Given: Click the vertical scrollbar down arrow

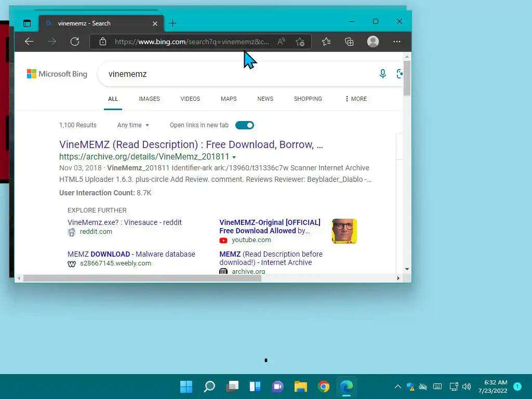Looking at the screenshot, I should point(407,269).
